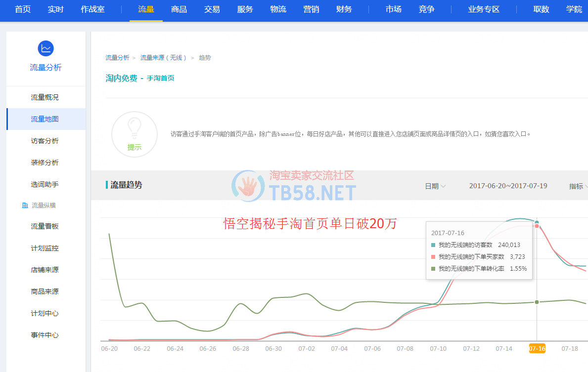Open the 交易 top menu tab
The width and height of the screenshot is (588, 372).
(212, 9)
